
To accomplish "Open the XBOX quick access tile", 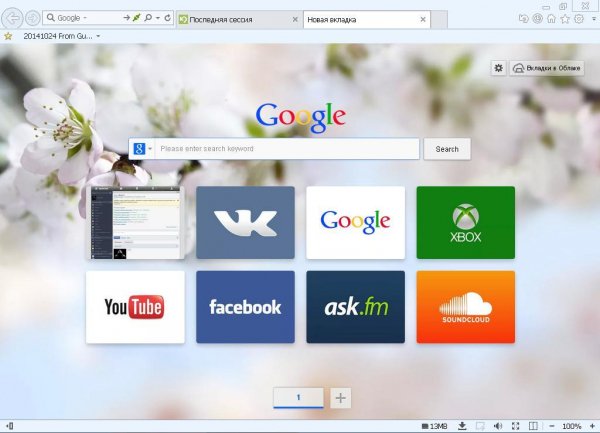I will pyautogui.click(x=466, y=223).
